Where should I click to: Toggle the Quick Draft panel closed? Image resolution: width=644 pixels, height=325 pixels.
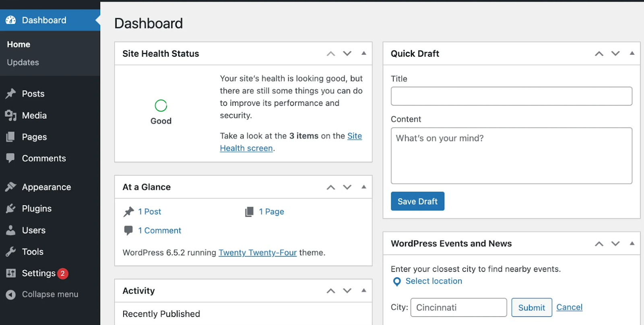click(x=632, y=53)
